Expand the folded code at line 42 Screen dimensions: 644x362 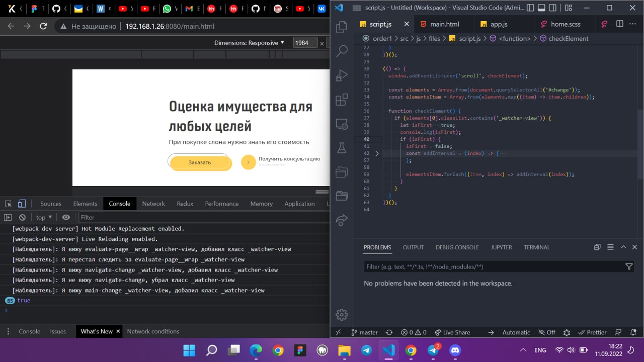click(x=377, y=153)
